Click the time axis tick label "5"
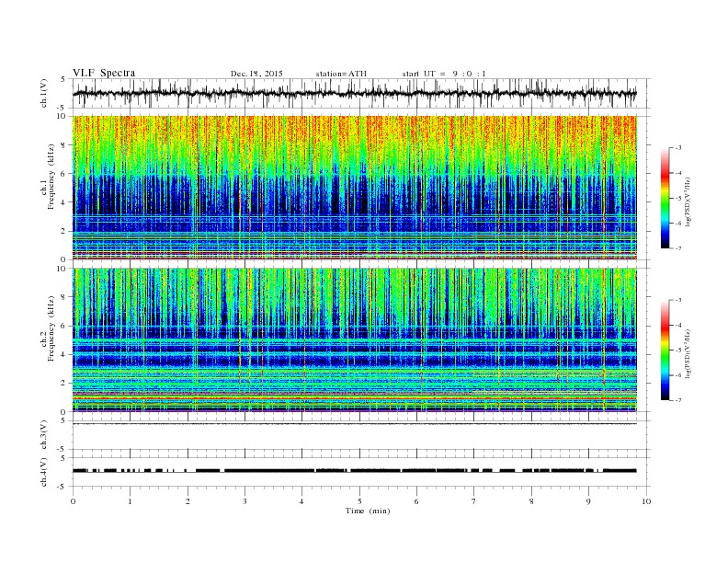 [x=359, y=501]
